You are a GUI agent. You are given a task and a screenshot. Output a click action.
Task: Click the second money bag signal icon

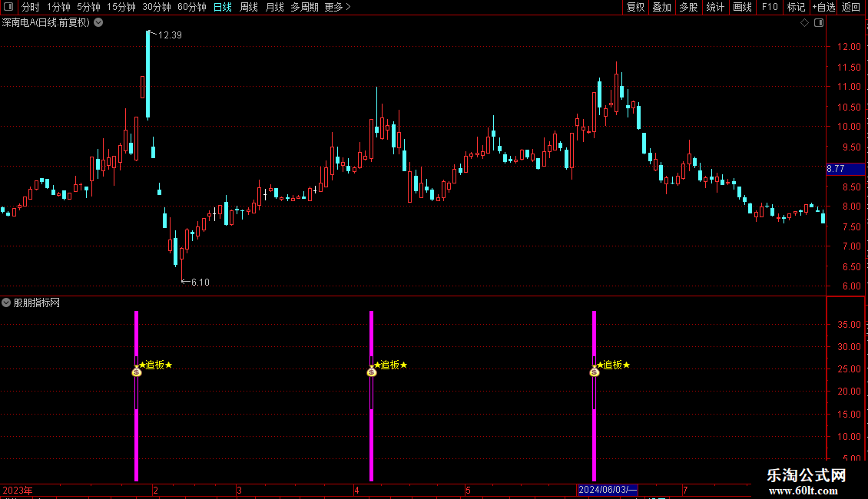point(372,371)
